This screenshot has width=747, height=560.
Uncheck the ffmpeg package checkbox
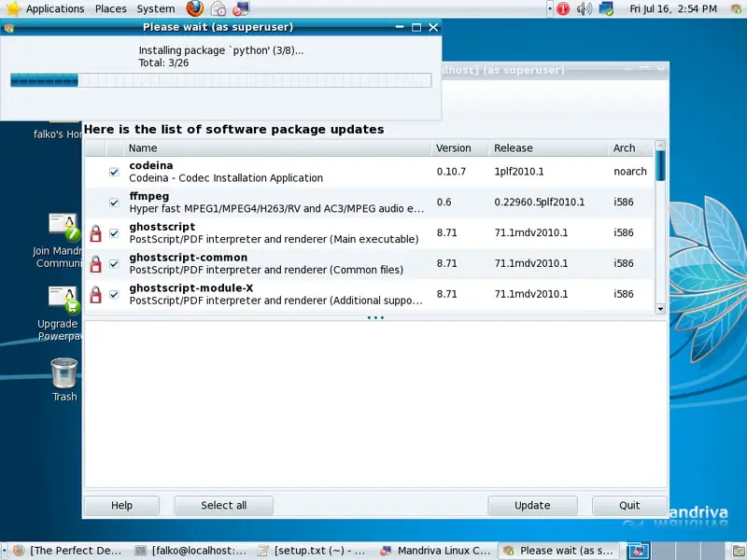coord(114,203)
